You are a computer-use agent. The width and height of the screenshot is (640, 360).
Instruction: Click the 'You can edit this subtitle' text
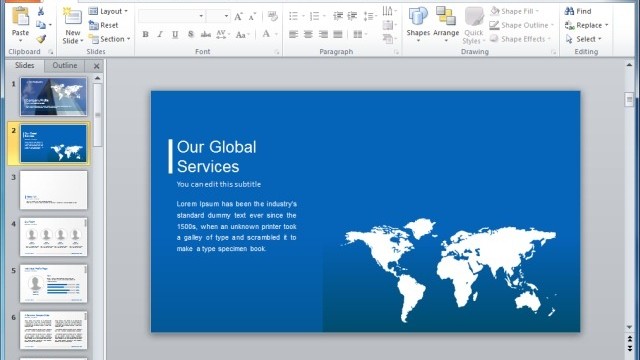pos(219,184)
